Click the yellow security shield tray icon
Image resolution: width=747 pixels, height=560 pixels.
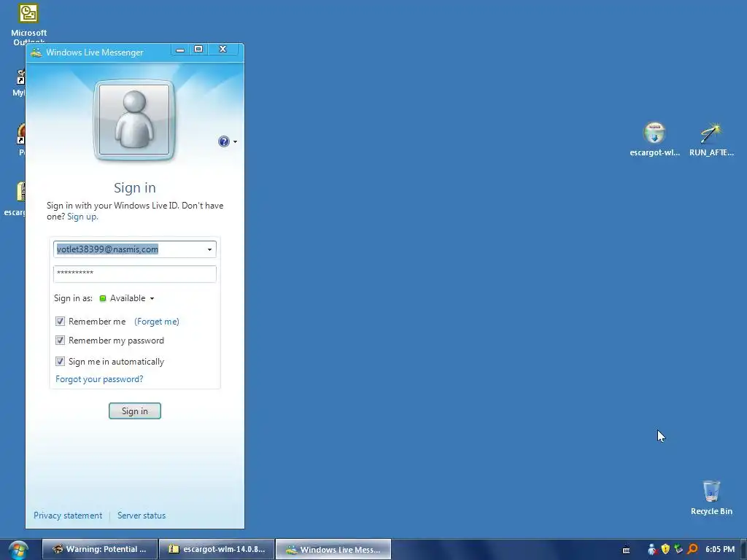[x=665, y=549]
